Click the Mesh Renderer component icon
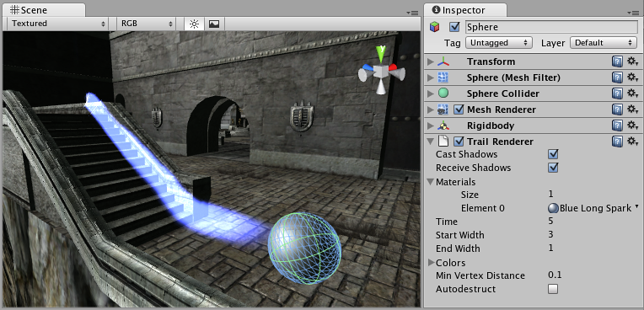 pos(443,110)
